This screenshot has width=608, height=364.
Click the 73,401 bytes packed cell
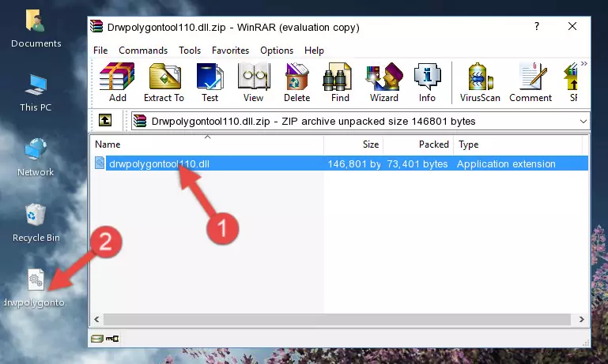417,163
